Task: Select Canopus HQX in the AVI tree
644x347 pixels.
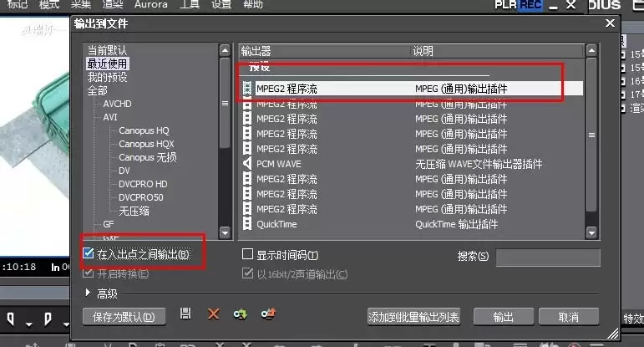Action: pos(146,144)
